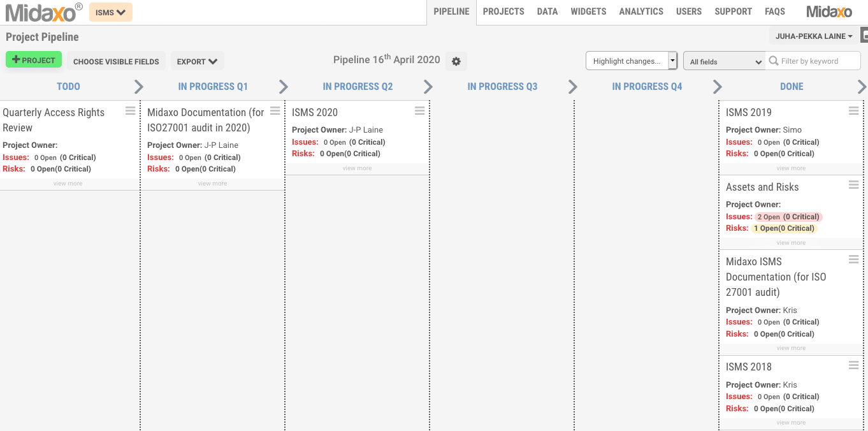Open the ISMS workspace dropdown
The width and height of the screenshot is (868, 431).
coord(110,12)
